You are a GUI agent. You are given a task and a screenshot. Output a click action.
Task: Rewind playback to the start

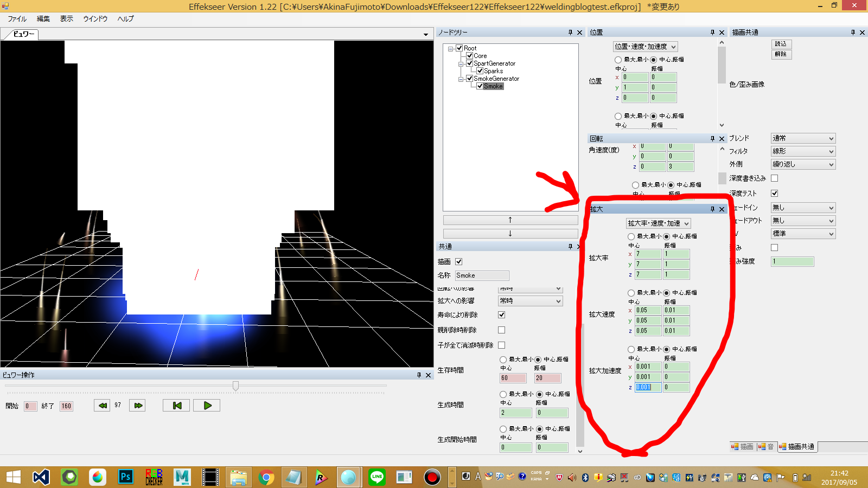coord(177,406)
